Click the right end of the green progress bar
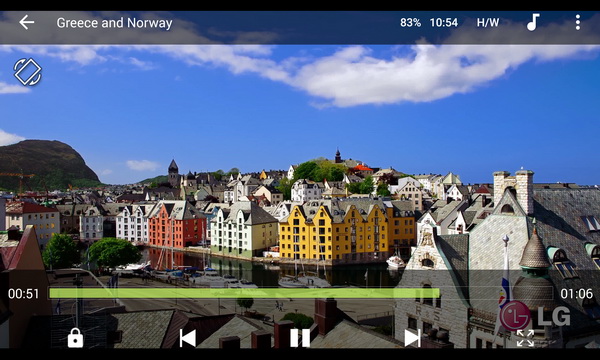The width and height of the screenshot is (600, 360). coord(438,293)
